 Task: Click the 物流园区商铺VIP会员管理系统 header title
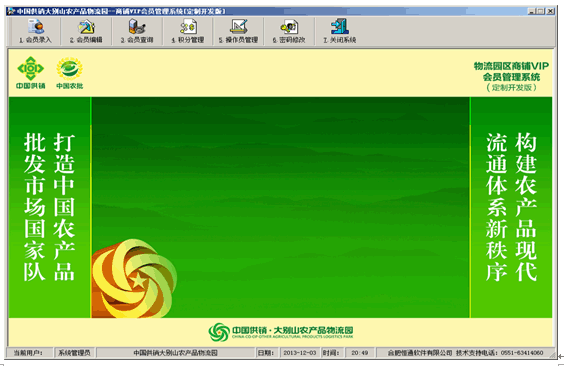pos(511,77)
